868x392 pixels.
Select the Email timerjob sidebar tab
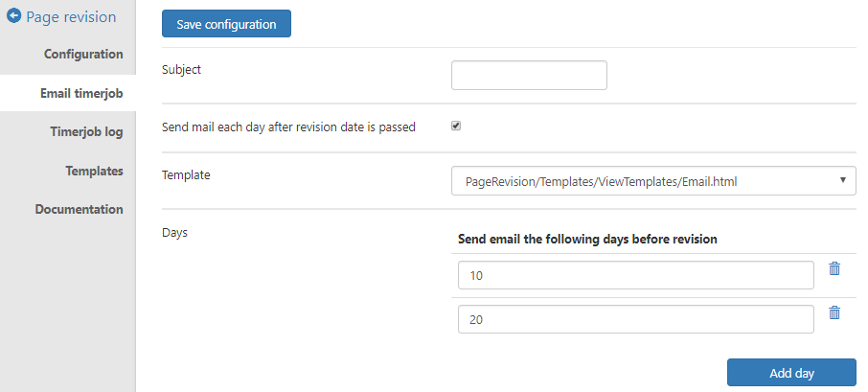click(x=81, y=93)
